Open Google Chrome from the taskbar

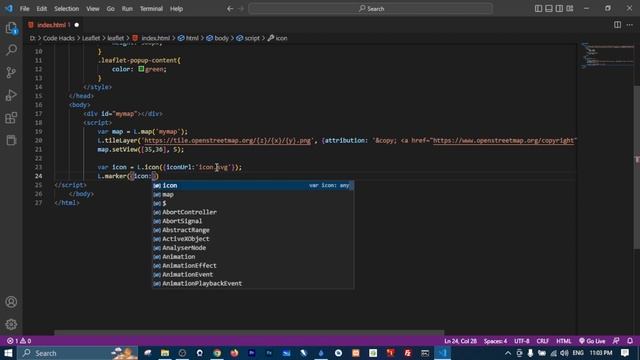(217, 353)
